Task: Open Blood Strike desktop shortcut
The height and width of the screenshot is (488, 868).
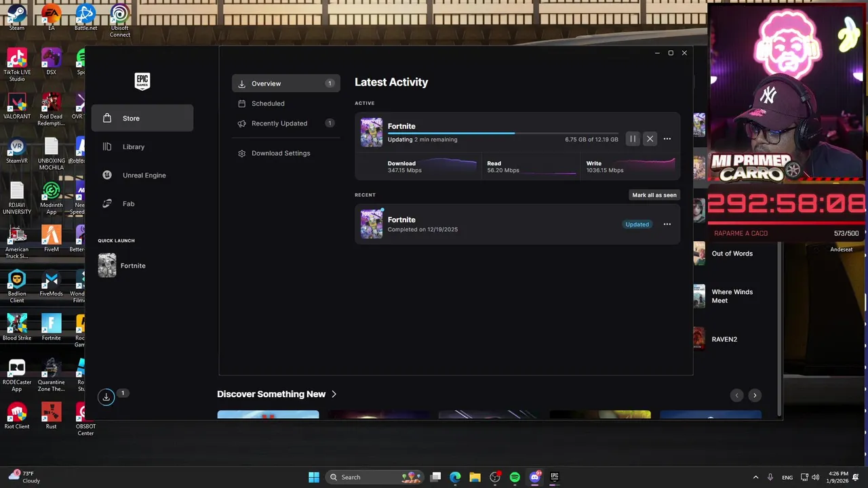Action: click(17, 327)
